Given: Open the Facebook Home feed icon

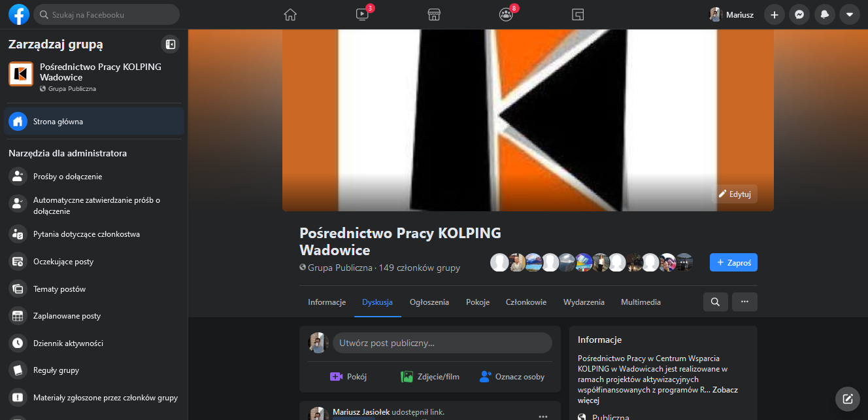Looking at the screenshot, I should [290, 14].
